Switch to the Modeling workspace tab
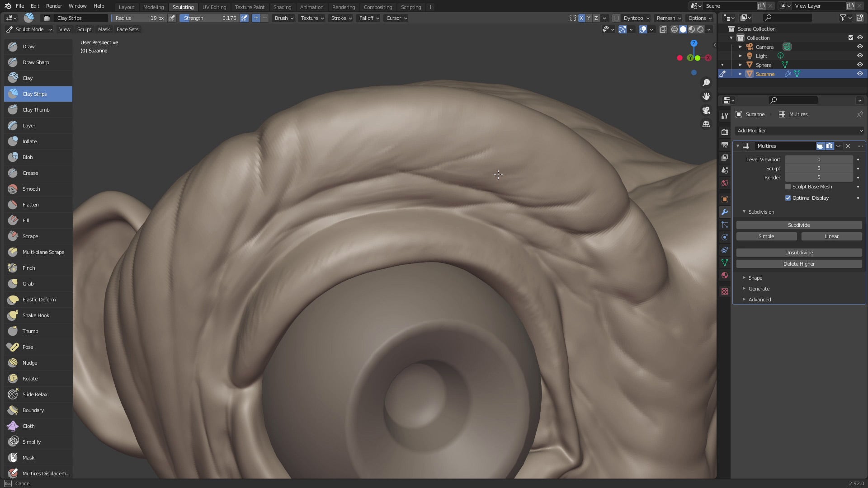Screen dimensions: 868x488 (x=153, y=7)
